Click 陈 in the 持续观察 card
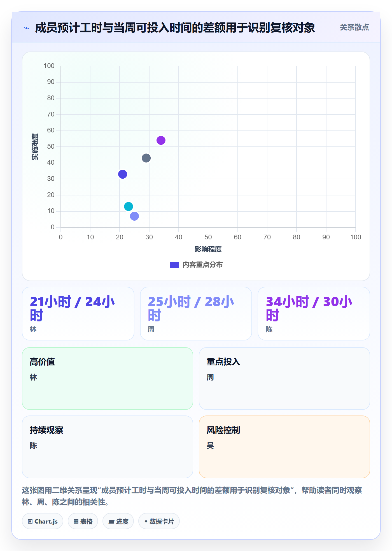392x551 pixels. pos(33,445)
